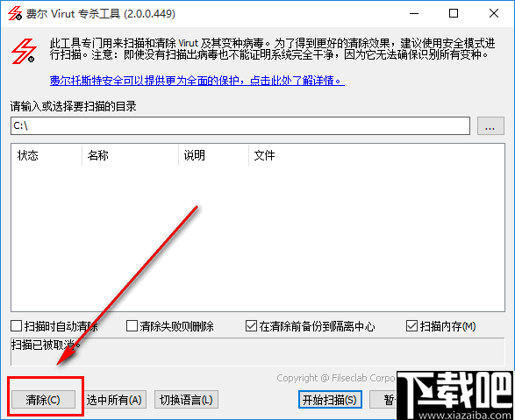Click the 开始扫描(S) button

pyautogui.click(x=330, y=400)
